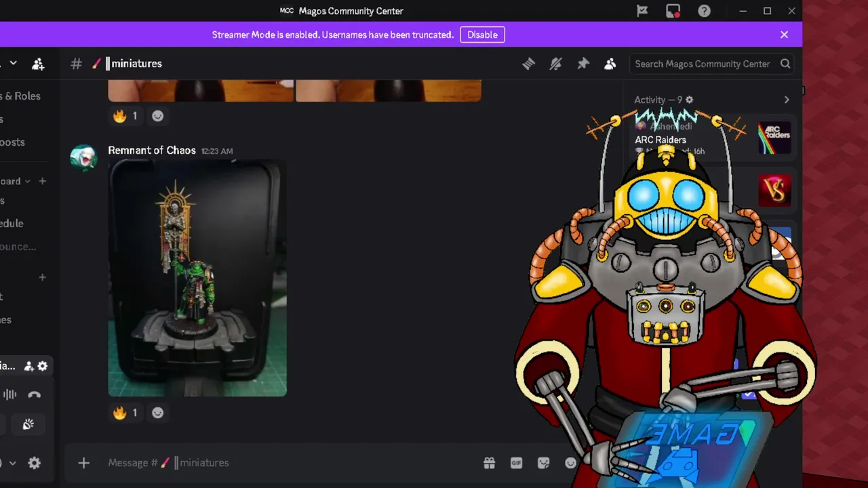Click the 12:23 AM timestamp
Viewport: 868px width, 488px height.
[217, 151]
